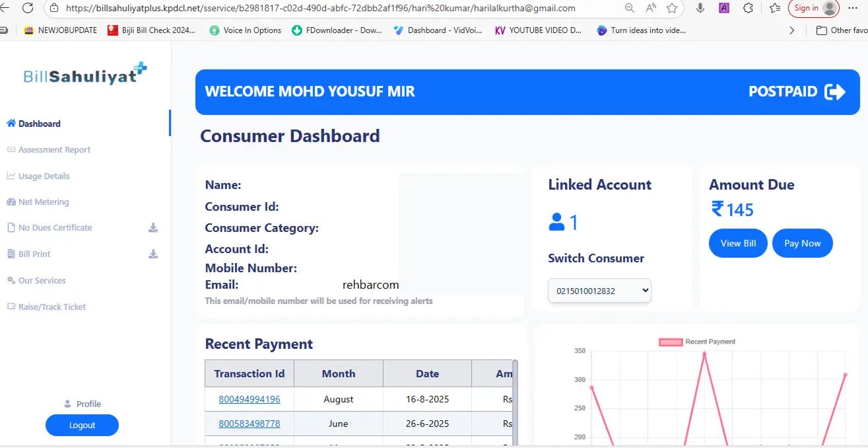Click the Bill Print download icon
This screenshot has height=448, width=868.
153,254
